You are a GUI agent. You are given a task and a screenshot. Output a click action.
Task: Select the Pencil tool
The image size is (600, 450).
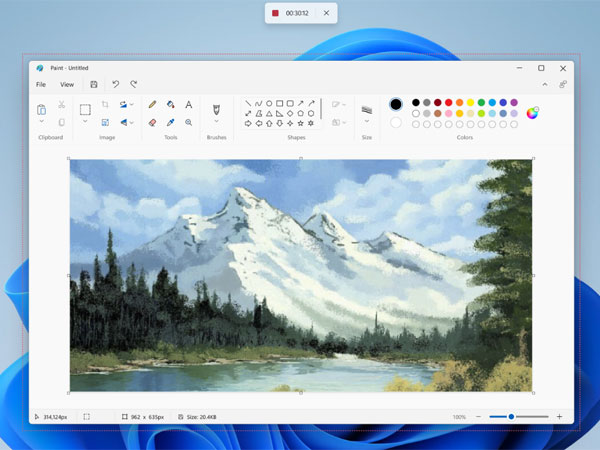pos(152,104)
